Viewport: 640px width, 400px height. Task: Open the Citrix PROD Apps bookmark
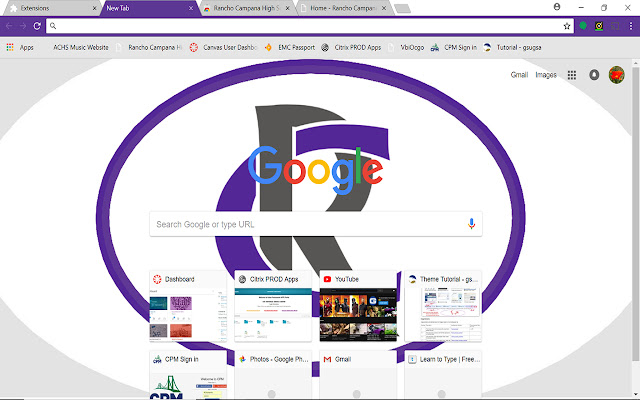pyautogui.click(x=351, y=47)
